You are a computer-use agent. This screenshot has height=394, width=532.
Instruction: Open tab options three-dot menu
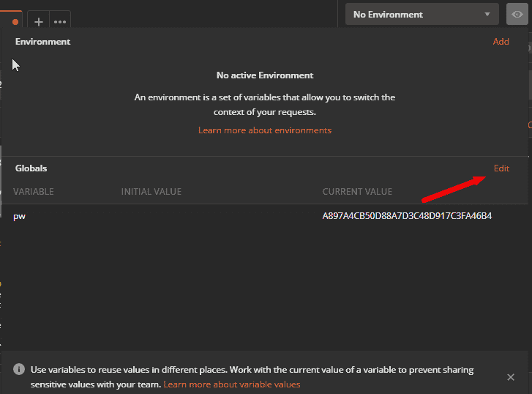click(x=60, y=21)
